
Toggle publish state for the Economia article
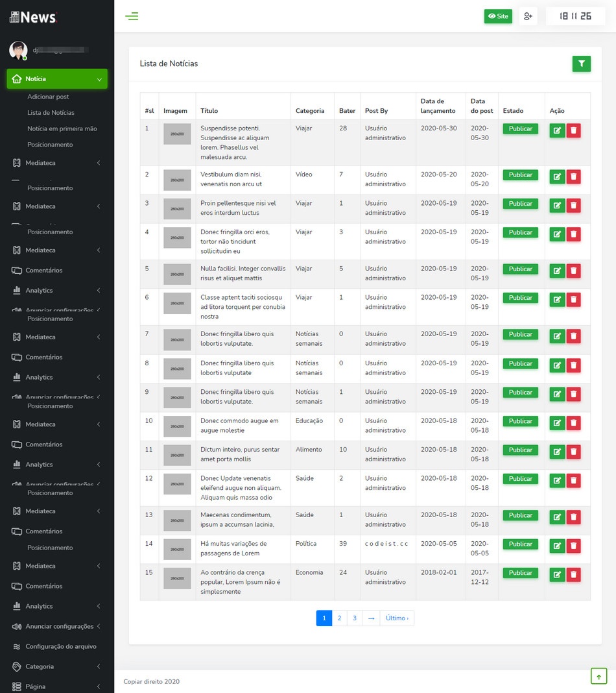coord(520,572)
